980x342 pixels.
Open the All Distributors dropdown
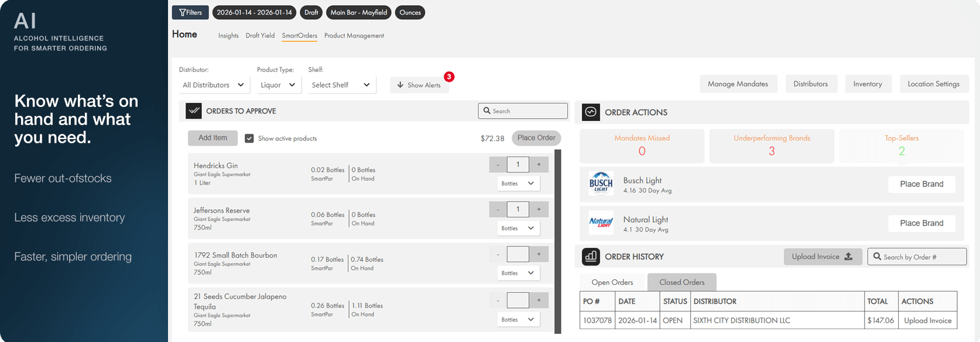pyautogui.click(x=214, y=85)
